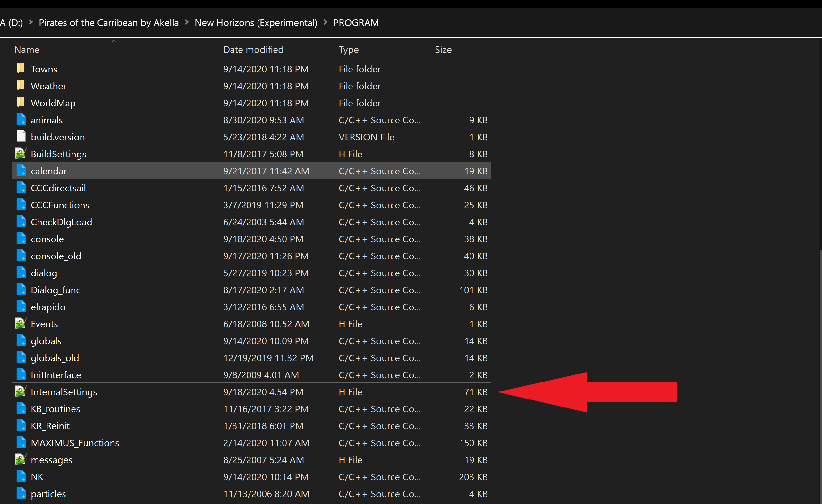Viewport: 822px width, 504px height.
Task: Select the build.version file name
Action: coord(58,137)
